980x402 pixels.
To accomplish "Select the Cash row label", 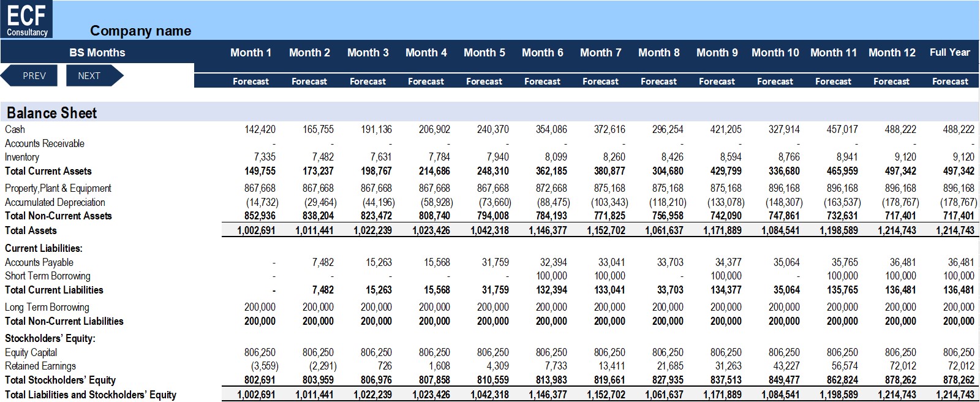I will point(15,129).
